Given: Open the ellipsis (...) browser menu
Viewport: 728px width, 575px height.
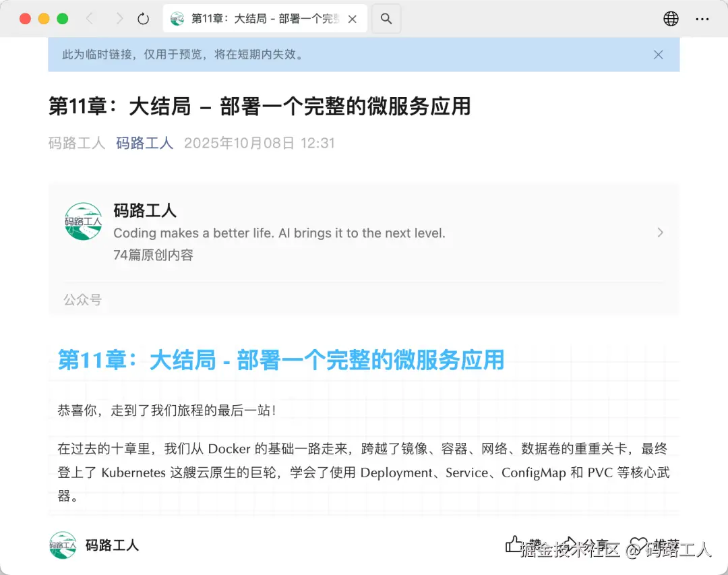Looking at the screenshot, I should coord(703,19).
